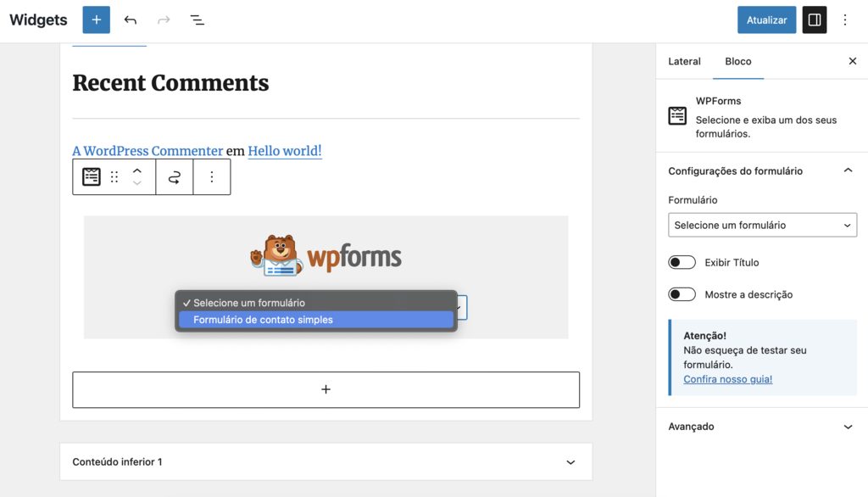This screenshot has height=497, width=868.
Task: Enable the Exibir Título toggle
Action: 682,262
